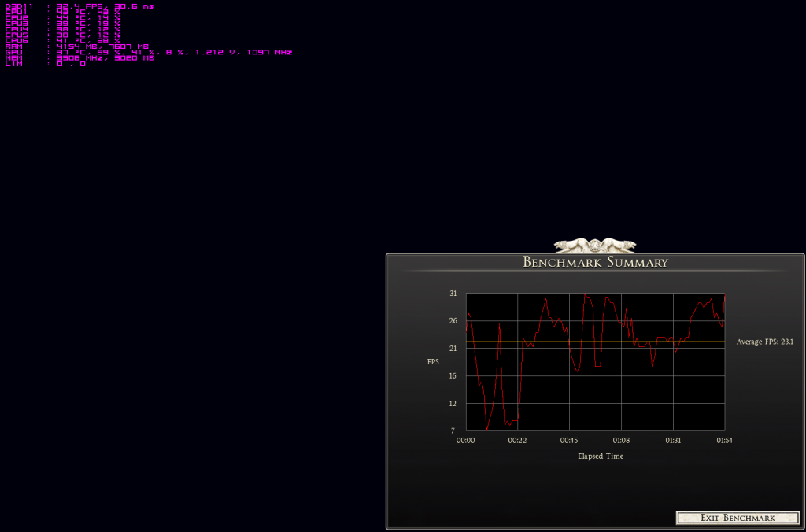
Task: Click the 31 value on the FPS axis
Action: click(x=453, y=294)
